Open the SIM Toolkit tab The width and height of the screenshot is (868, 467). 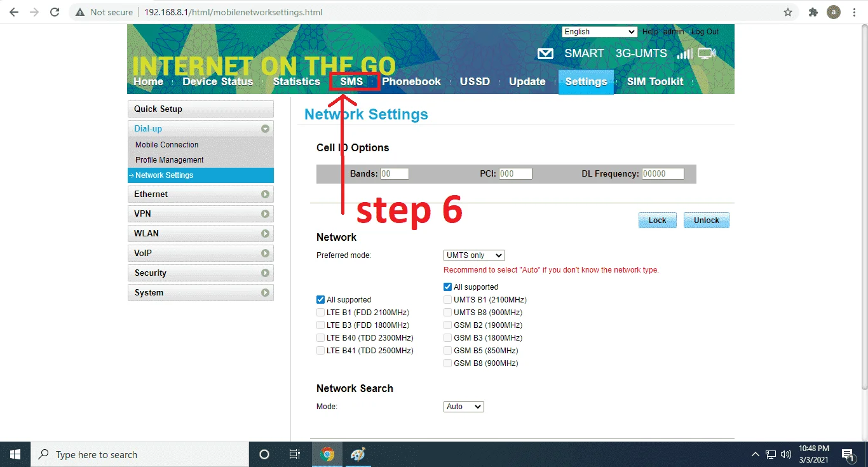(x=655, y=81)
